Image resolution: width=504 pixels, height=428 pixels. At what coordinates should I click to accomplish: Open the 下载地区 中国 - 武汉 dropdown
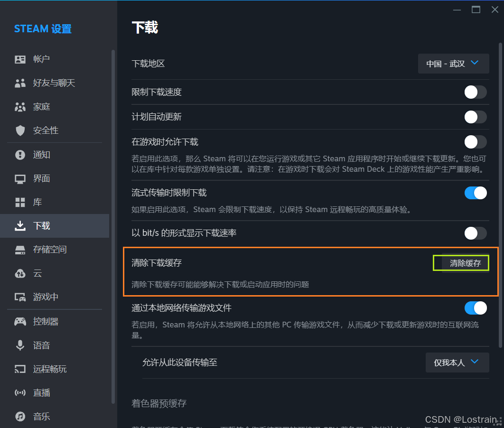click(x=454, y=64)
